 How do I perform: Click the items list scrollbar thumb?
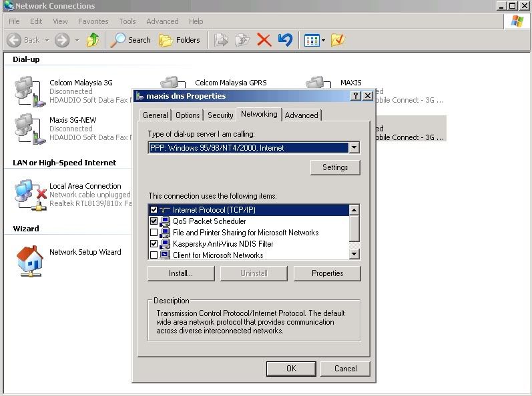coord(354,228)
